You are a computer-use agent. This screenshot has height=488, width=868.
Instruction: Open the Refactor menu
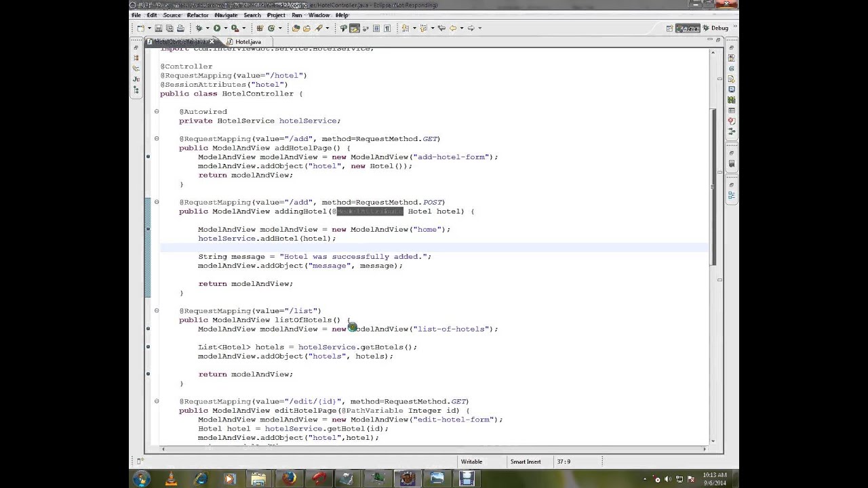click(197, 15)
